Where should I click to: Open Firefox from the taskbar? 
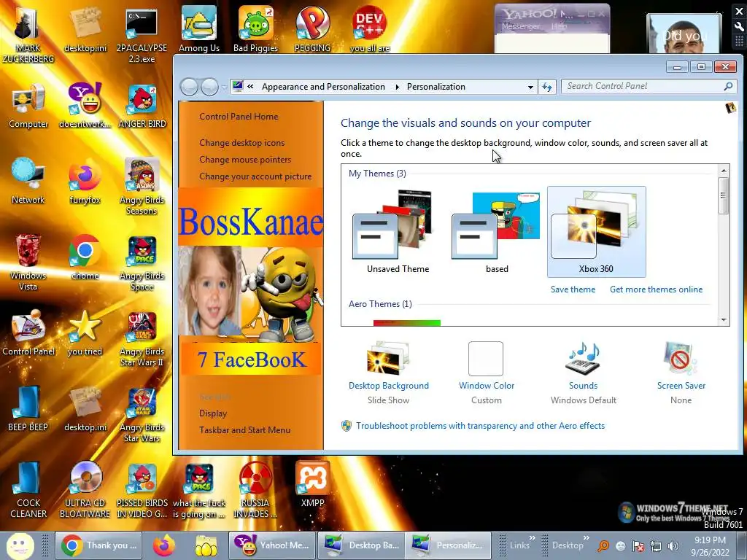coord(164,545)
